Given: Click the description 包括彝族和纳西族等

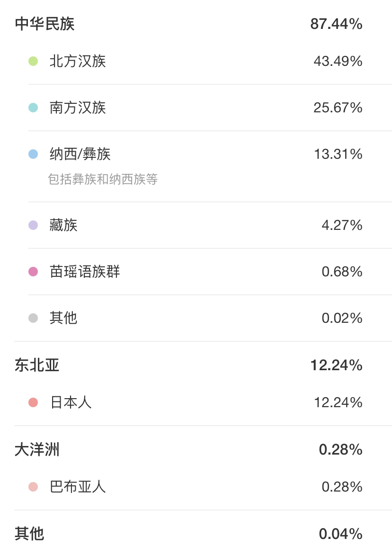Looking at the screenshot, I should [103, 179].
